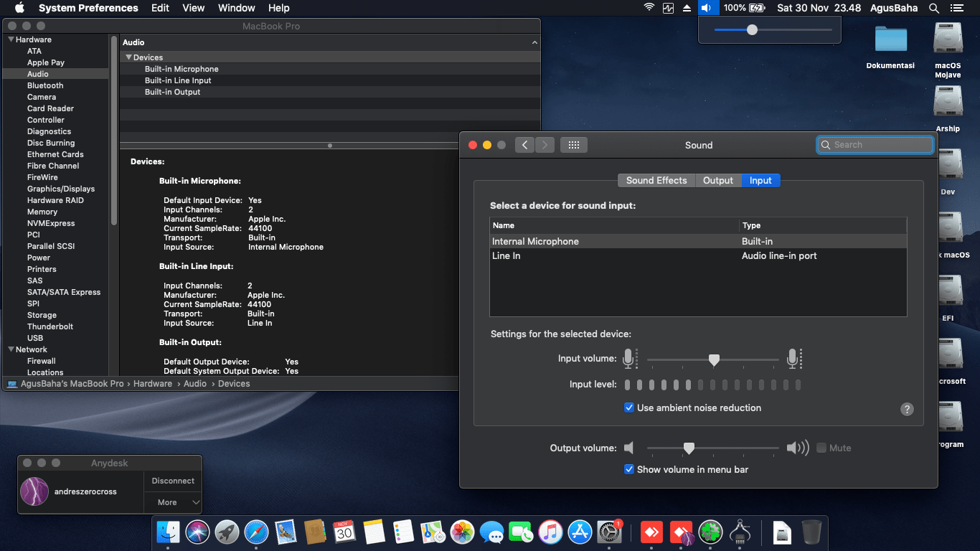Uncheck Show volume in menu bar
Screen dimensions: 980x551
[x=629, y=469]
